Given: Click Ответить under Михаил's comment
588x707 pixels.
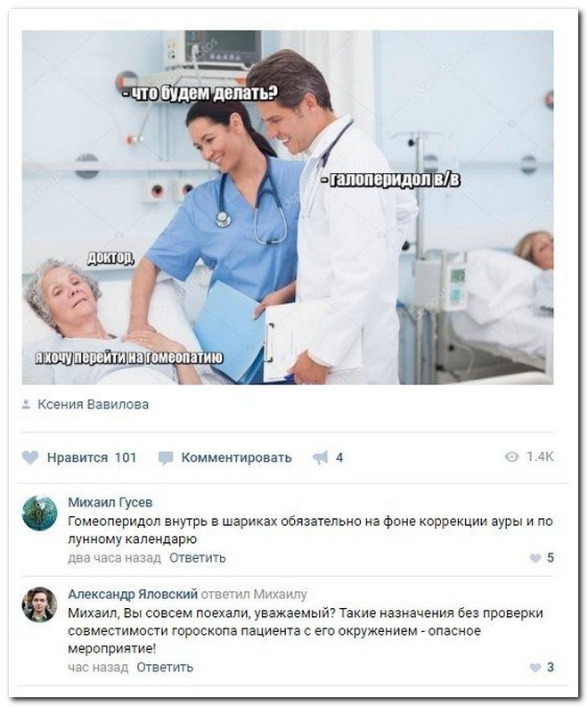Looking at the screenshot, I should tap(198, 558).
